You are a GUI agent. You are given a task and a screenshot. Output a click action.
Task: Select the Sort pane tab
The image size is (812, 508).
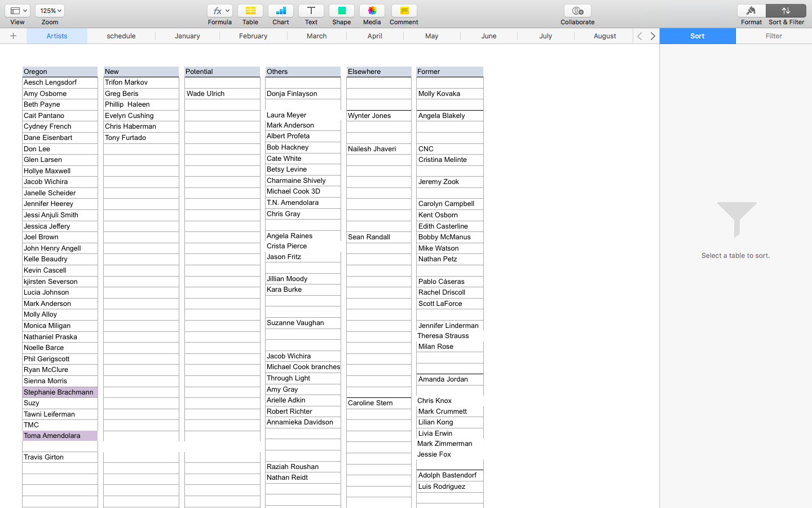(698, 36)
